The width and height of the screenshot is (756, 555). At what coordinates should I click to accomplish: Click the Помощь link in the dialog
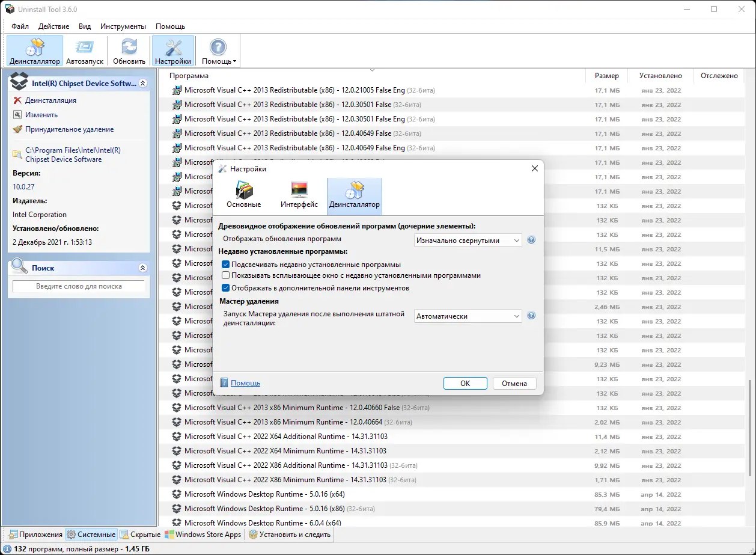click(x=245, y=383)
